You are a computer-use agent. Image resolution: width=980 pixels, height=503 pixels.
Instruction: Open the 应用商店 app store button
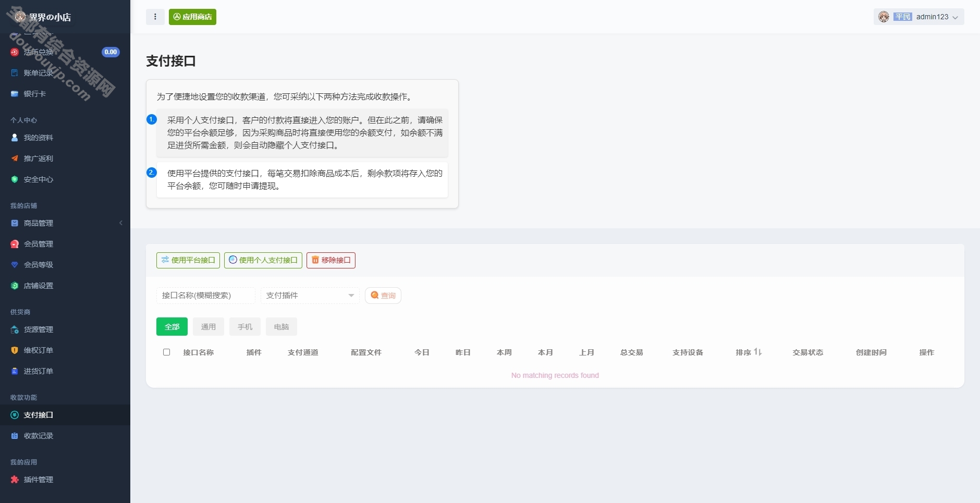[192, 17]
